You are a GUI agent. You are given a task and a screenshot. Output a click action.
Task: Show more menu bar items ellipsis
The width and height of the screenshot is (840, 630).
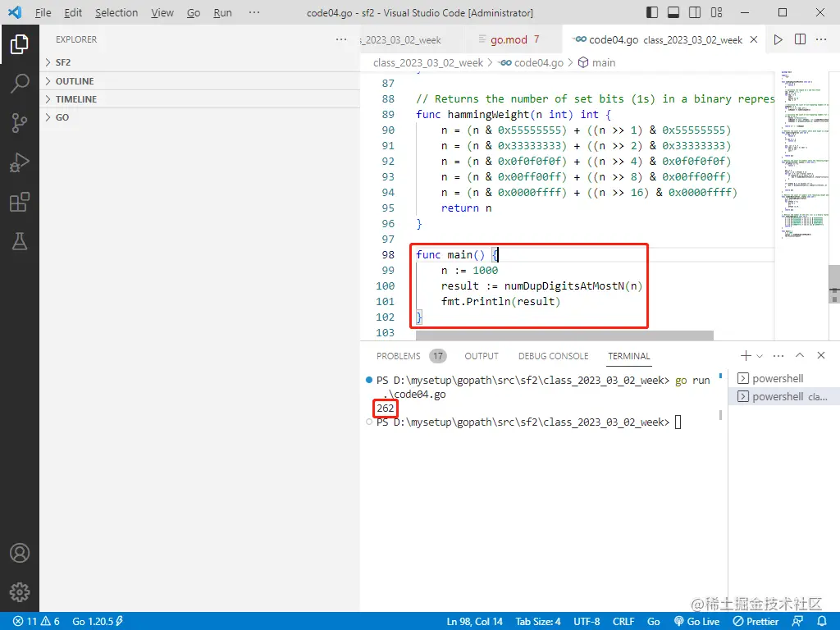(x=254, y=12)
